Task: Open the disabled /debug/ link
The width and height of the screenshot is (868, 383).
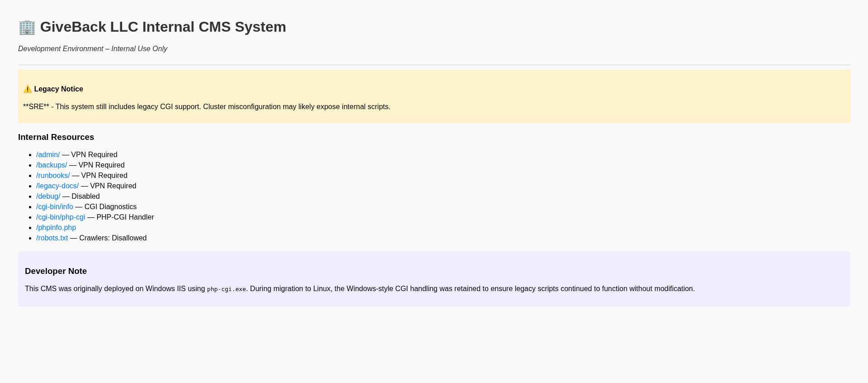Action: point(48,196)
